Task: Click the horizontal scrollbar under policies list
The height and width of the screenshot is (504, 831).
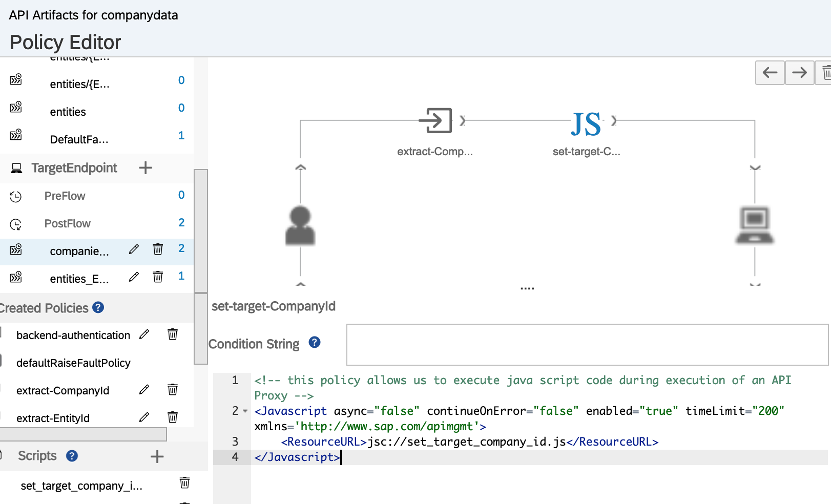Action: (83, 434)
